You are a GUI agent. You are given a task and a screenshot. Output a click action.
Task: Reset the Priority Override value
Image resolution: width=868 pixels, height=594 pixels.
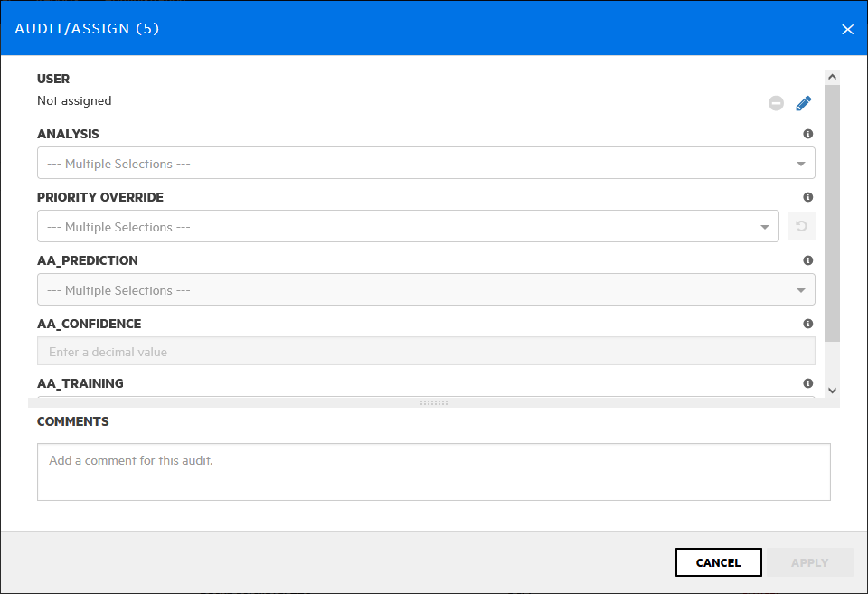(801, 226)
